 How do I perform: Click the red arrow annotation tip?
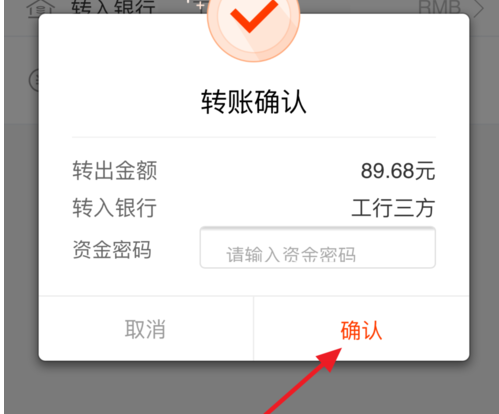[x=337, y=352]
